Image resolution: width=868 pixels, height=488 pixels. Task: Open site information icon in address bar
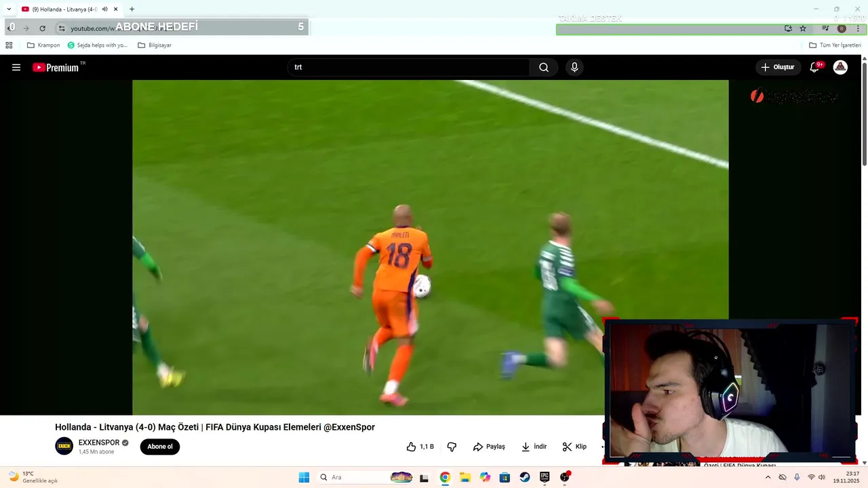pyautogui.click(x=61, y=28)
